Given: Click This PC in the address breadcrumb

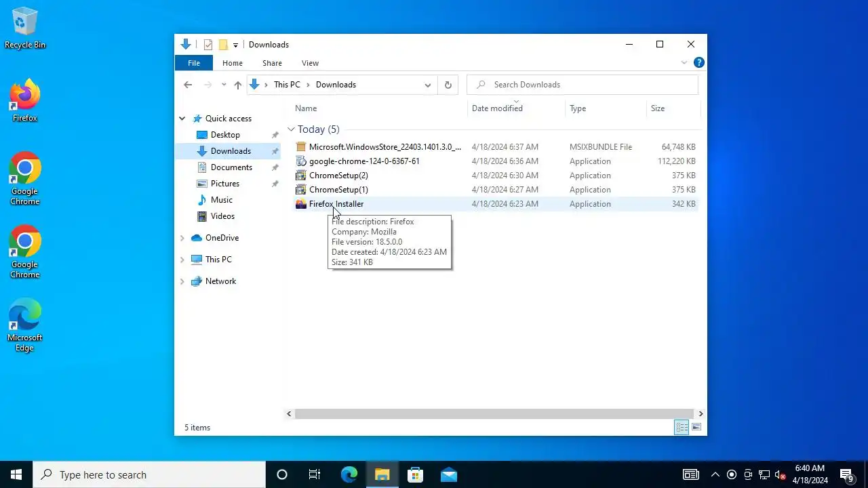Looking at the screenshot, I should [x=287, y=85].
